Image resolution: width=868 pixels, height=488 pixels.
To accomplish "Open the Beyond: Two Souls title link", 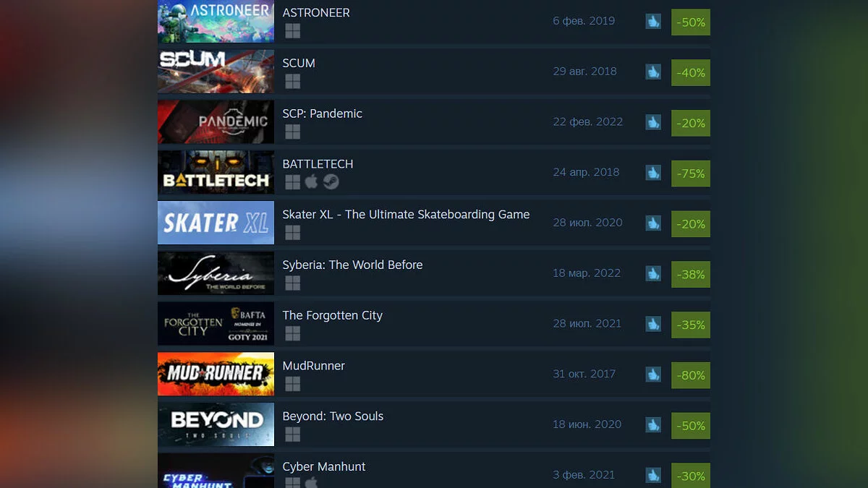I will 333,416.
